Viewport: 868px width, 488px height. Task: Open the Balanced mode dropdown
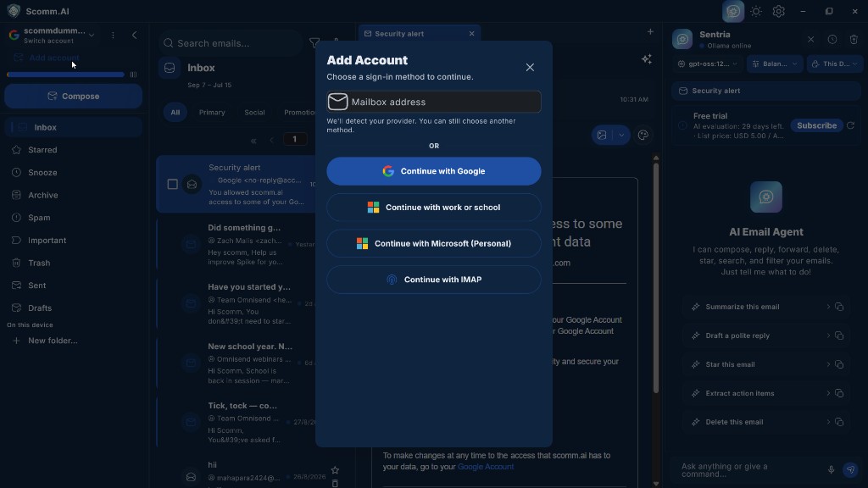pos(775,64)
